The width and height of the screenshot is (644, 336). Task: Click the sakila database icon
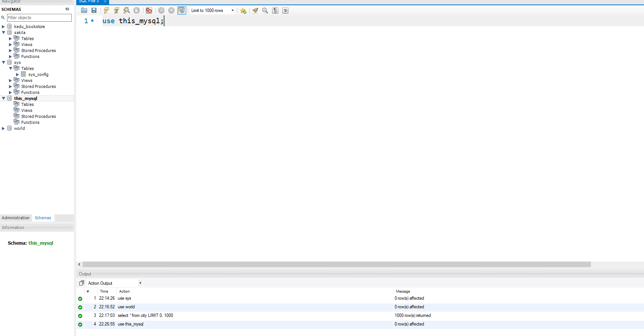click(9, 33)
